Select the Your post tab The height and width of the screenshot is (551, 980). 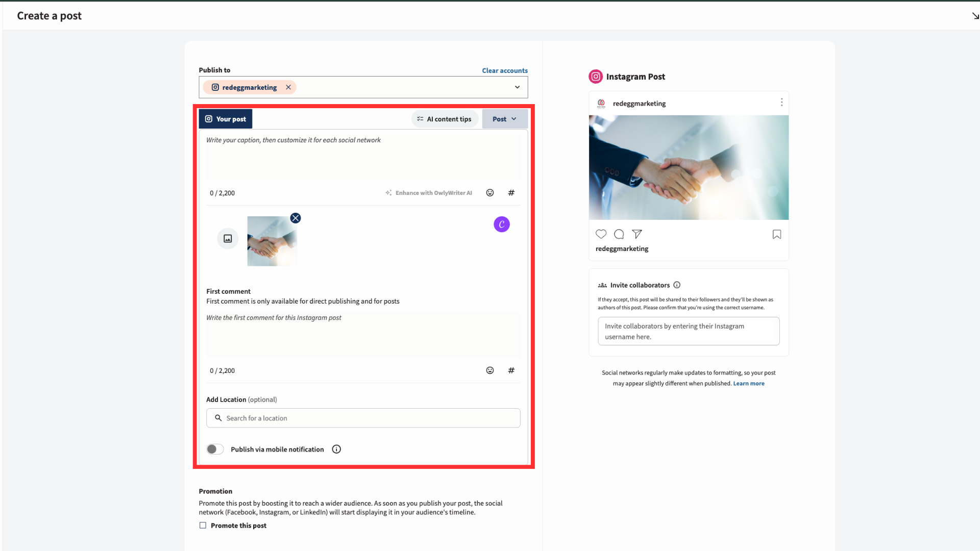coord(225,119)
